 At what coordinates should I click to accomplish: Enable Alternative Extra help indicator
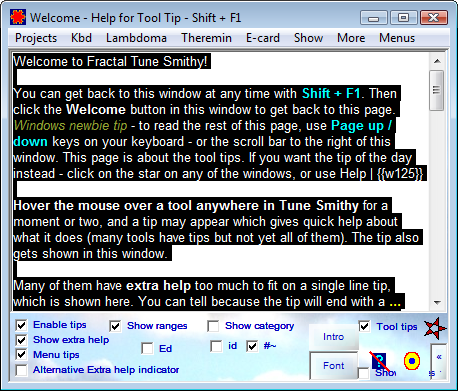22,370
